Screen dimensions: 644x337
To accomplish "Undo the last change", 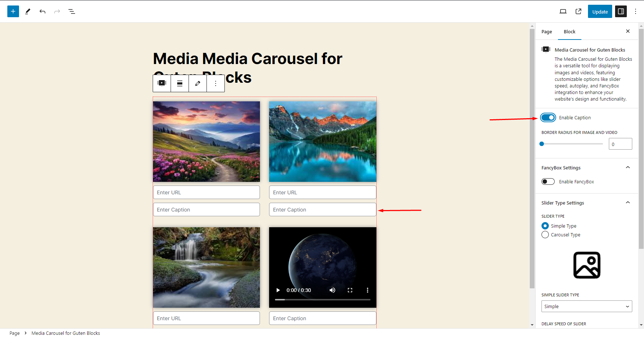I will coord(42,11).
